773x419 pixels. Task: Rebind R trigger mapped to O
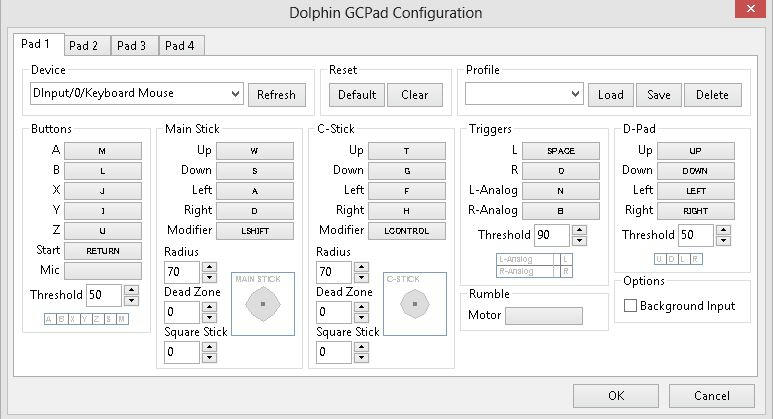561,171
